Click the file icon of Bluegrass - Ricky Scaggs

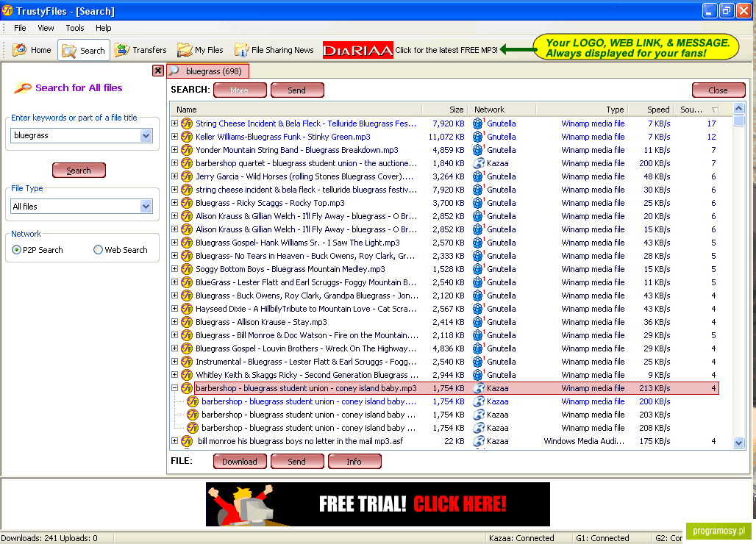(187, 203)
